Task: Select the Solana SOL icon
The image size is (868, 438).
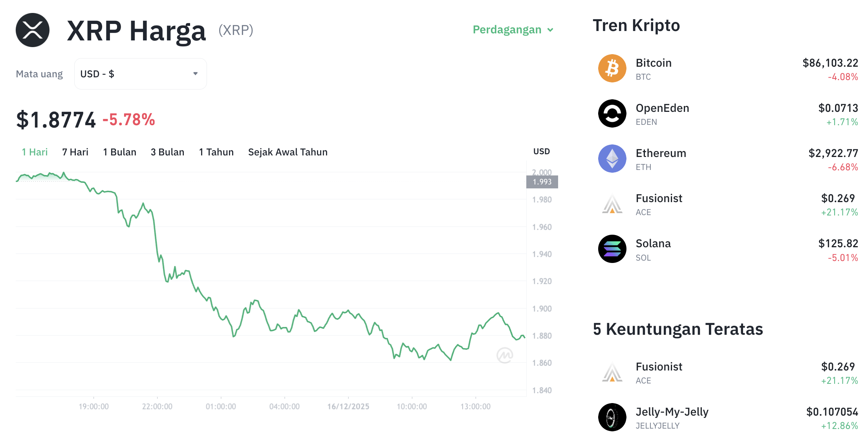Action: pos(612,248)
